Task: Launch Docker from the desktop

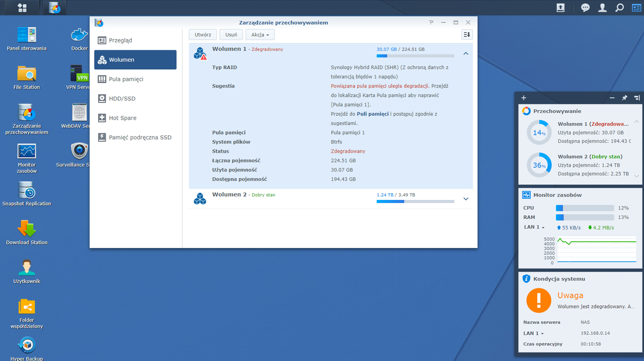Action: pos(79,39)
